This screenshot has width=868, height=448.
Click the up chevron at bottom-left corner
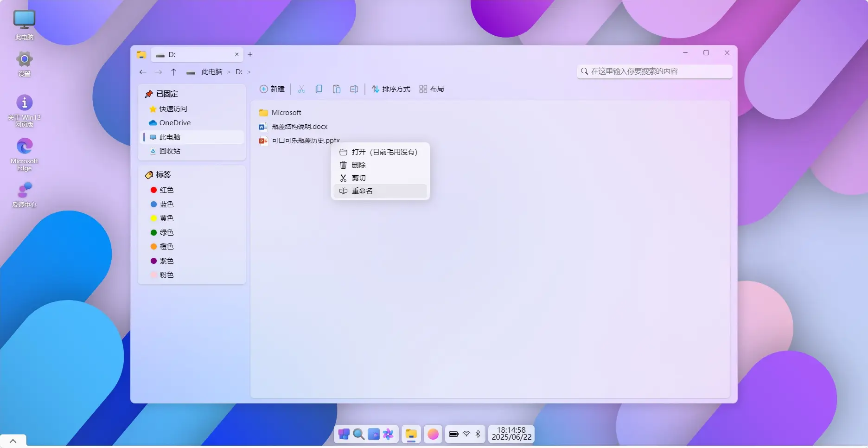tap(13, 441)
